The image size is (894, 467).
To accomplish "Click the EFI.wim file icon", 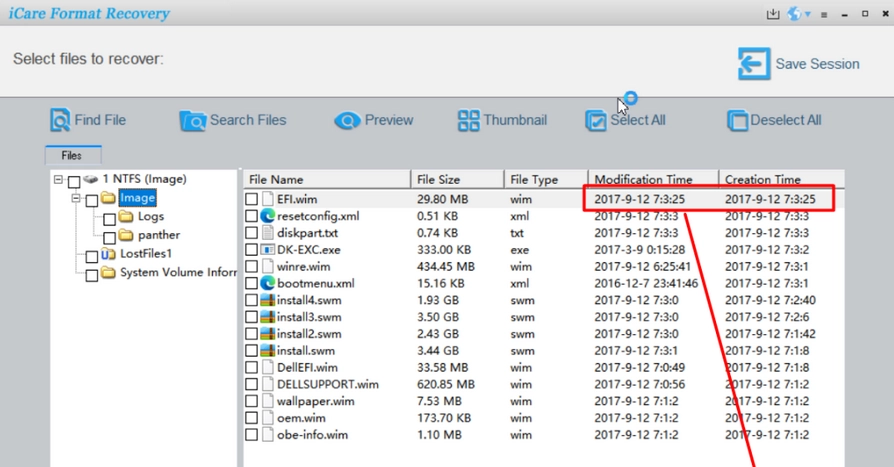I will point(267,199).
